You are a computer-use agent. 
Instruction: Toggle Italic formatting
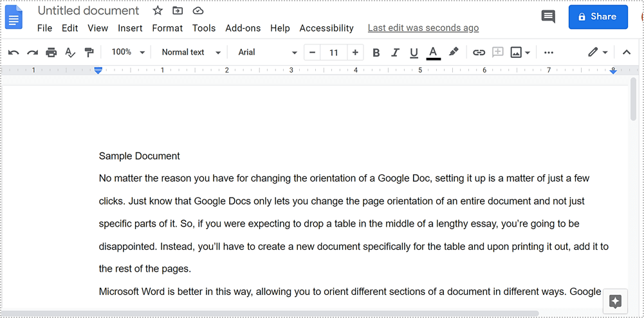point(395,53)
